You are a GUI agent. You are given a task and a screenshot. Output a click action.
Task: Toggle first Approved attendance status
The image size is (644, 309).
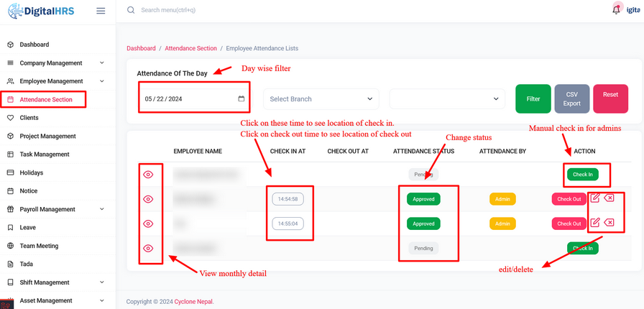423,199
